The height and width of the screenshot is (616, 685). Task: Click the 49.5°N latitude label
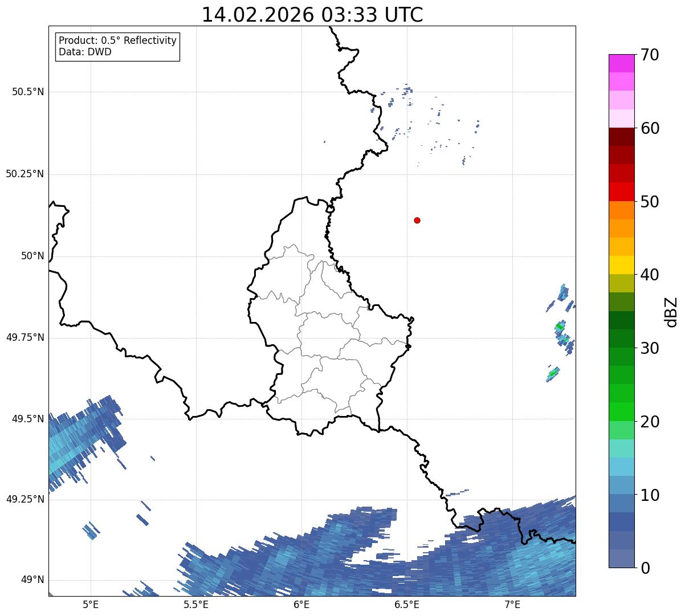[x=27, y=419]
